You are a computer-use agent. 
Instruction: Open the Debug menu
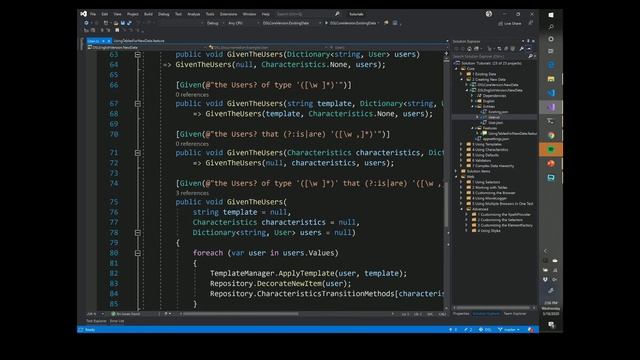tap(164, 14)
